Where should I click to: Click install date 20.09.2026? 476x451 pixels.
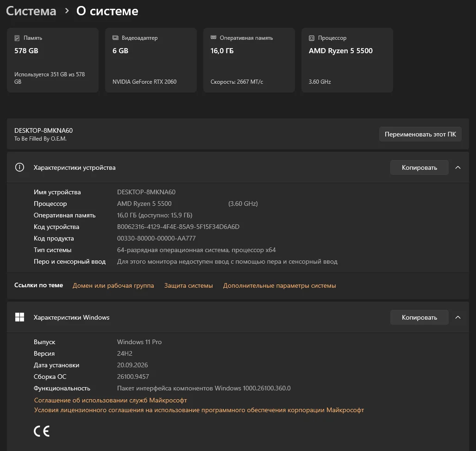[132, 365]
